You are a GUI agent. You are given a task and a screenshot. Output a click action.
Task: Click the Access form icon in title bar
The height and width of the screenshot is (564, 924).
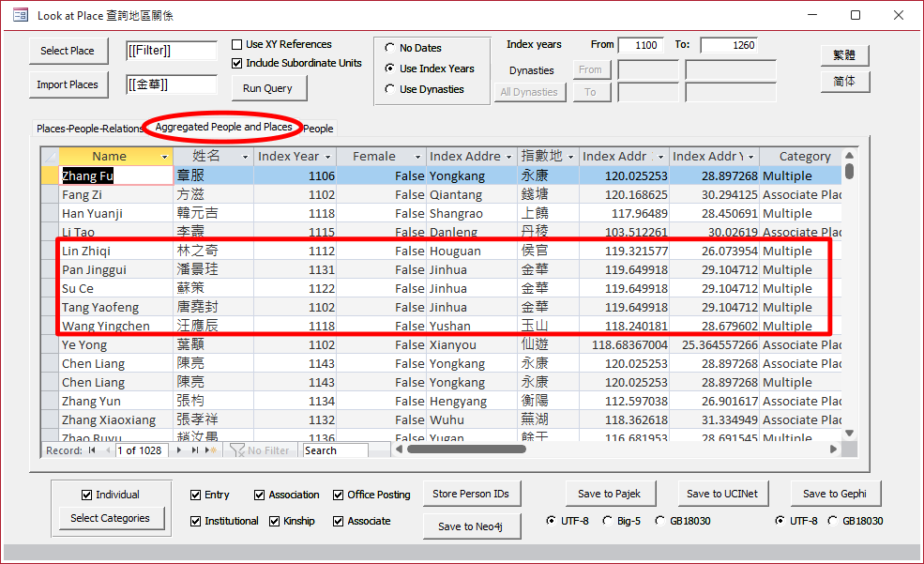coord(20,15)
